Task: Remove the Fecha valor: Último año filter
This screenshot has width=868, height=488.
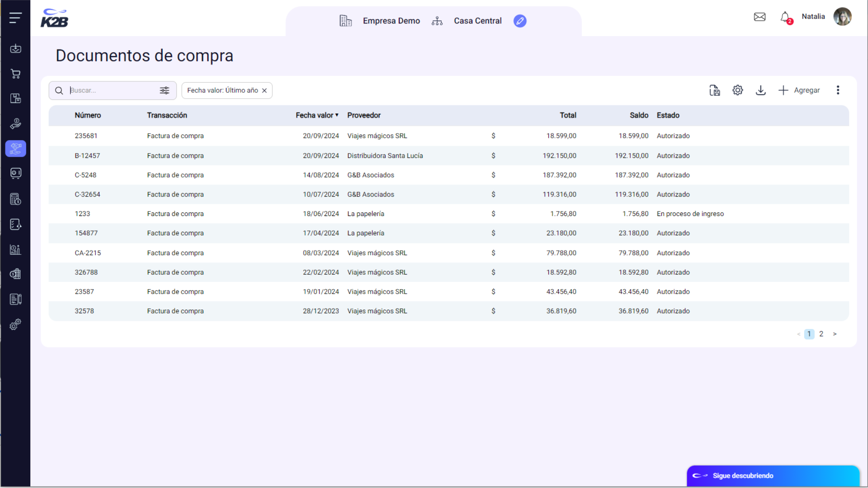Action: pos(264,91)
